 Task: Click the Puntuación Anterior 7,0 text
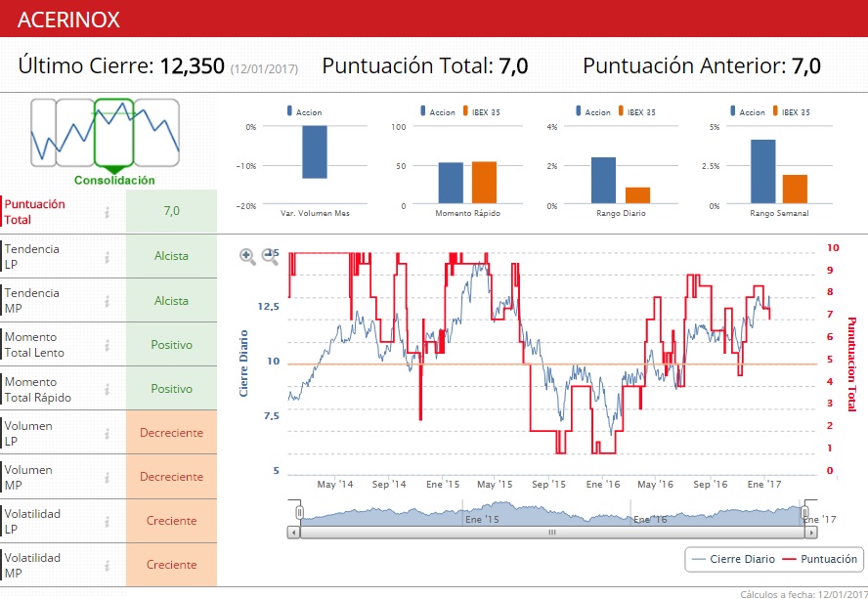click(x=702, y=65)
